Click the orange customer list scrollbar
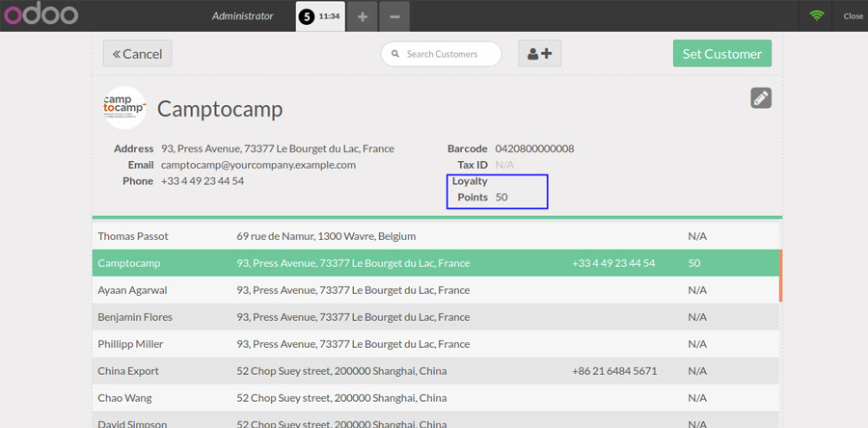This screenshot has height=428, width=868. tap(780, 276)
